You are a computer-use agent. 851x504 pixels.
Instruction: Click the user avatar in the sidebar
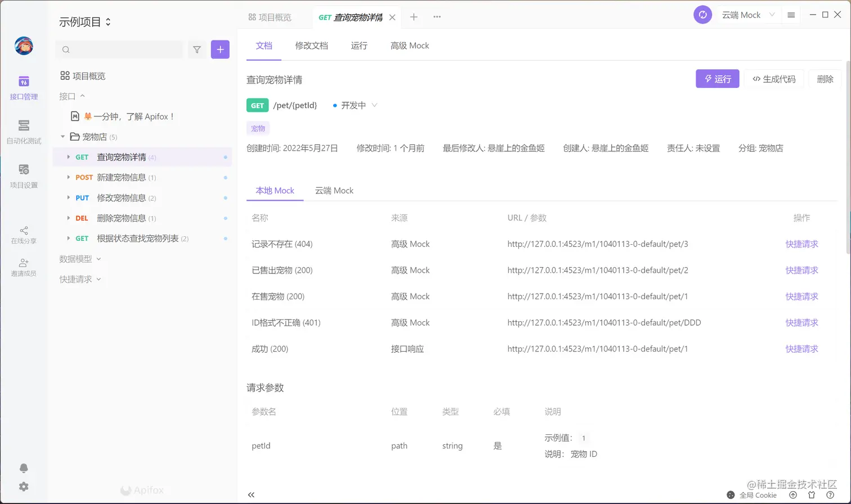click(x=24, y=46)
